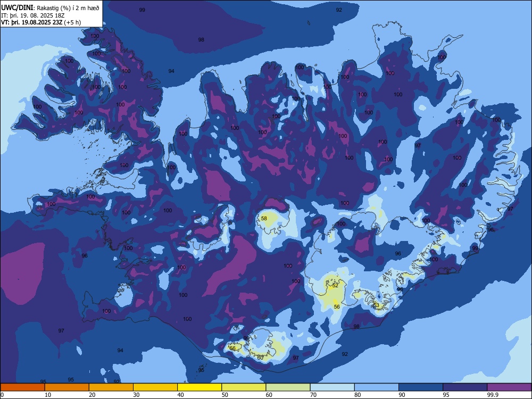532x399 pixels.
Task: Click the "53" humidity value on the map
Action: tap(376, 305)
